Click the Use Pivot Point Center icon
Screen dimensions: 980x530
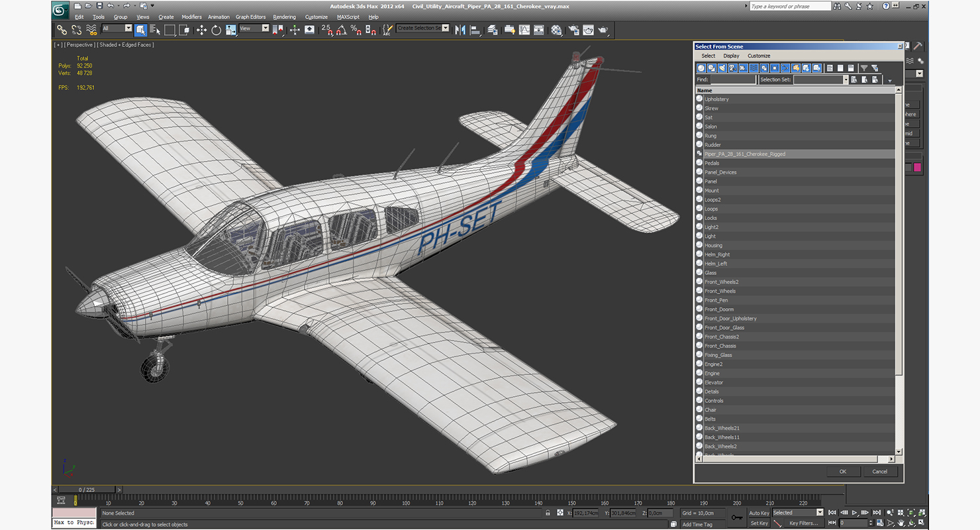pyautogui.click(x=278, y=30)
